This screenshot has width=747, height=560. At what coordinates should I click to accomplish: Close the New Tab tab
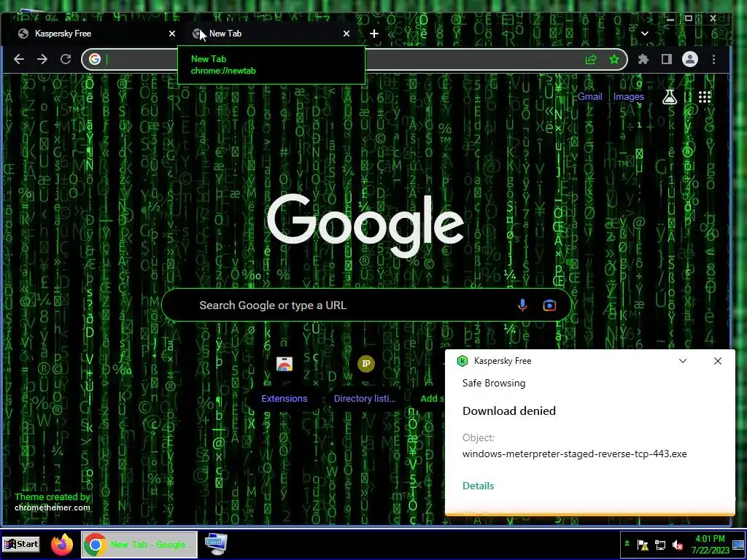347,34
